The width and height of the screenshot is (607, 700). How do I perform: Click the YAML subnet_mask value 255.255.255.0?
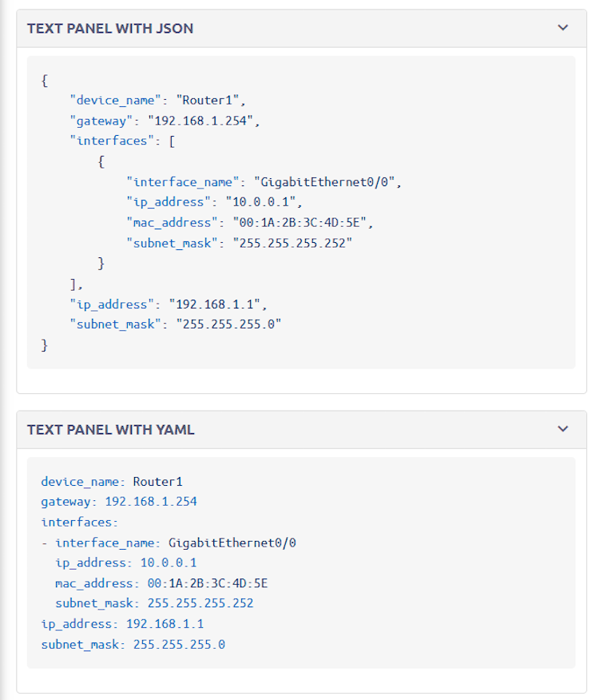pyautogui.click(x=179, y=644)
